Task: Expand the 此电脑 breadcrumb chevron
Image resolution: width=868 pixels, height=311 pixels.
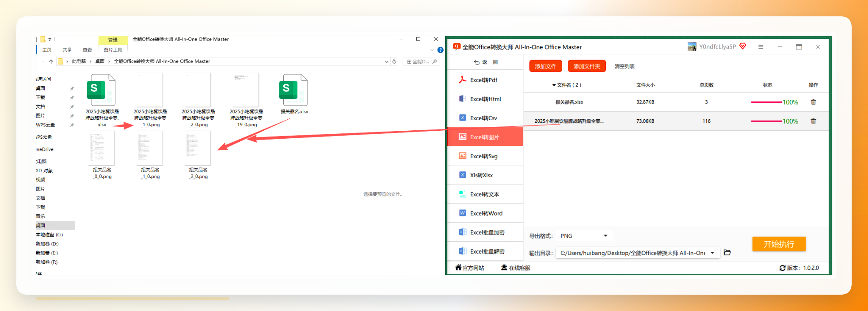Action: [x=90, y=61]
